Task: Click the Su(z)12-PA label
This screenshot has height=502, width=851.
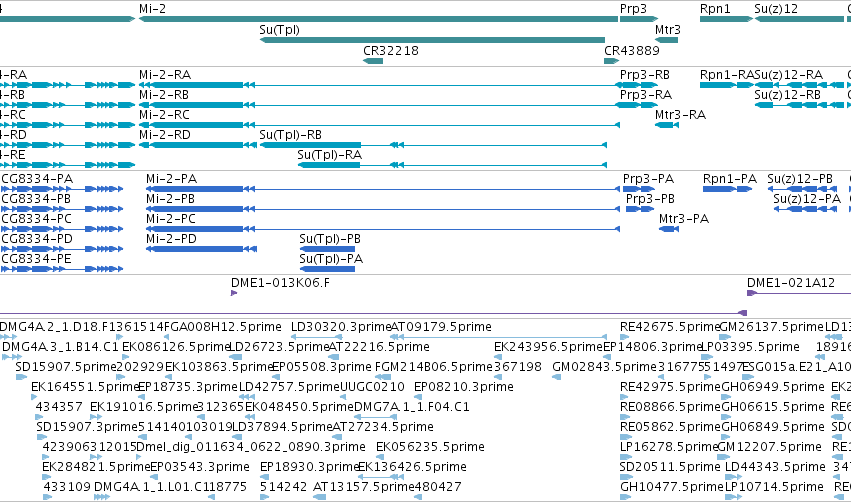Action: pos(807,199)
